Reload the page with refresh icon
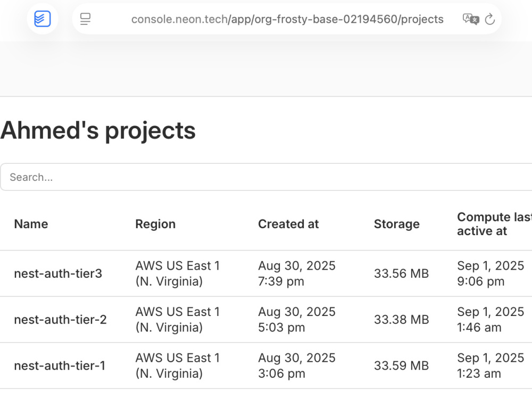 click(x=489, y=19)
